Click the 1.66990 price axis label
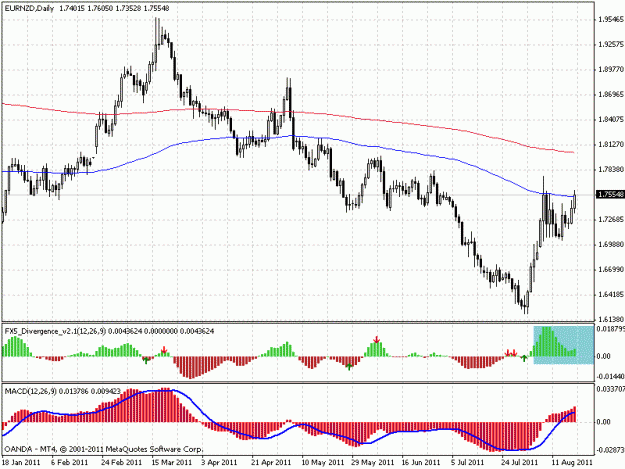 (x=611, y=270)
